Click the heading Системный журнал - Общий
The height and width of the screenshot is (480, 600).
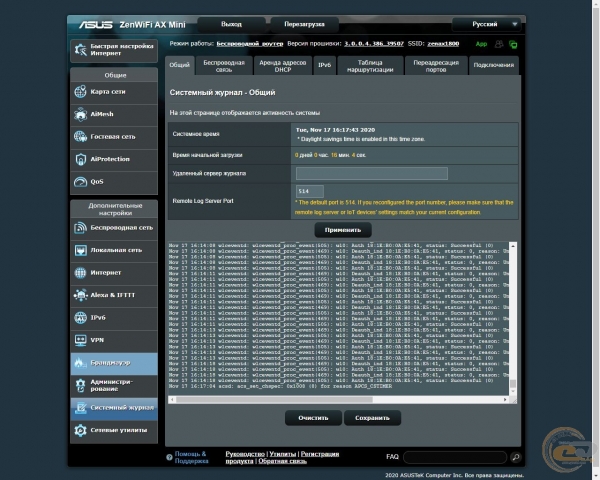click(222, 93)
